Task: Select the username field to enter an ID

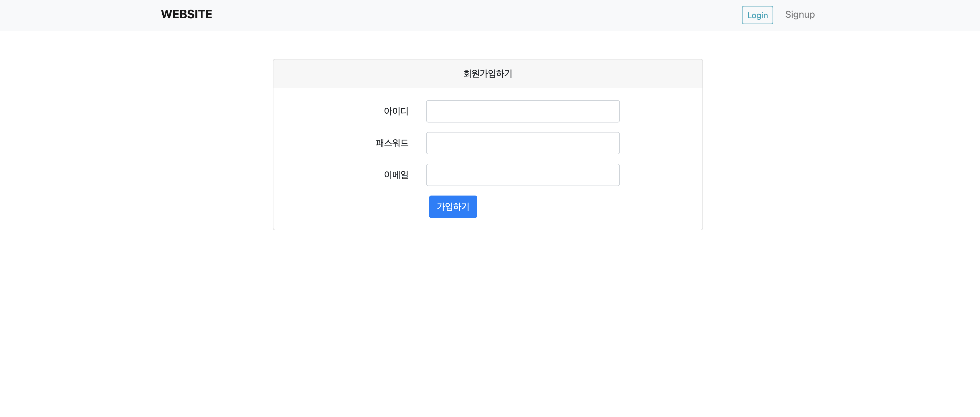Action: point(523,111)
